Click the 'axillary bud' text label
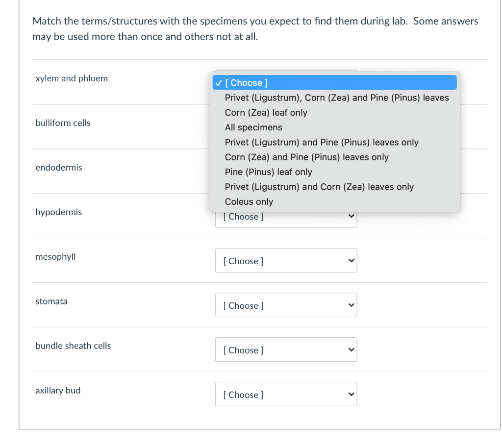 pos(58,391)
